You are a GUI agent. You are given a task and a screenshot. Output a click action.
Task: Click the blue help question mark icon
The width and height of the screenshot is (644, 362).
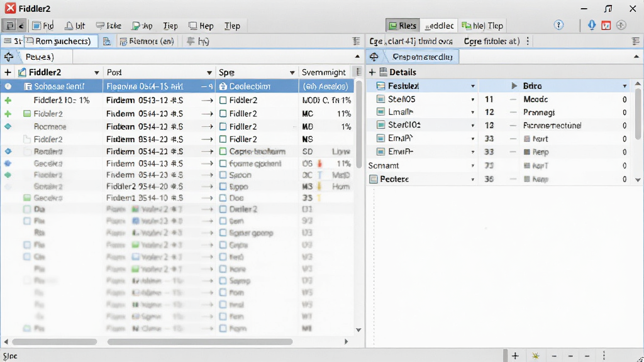(x=558, y=25)
